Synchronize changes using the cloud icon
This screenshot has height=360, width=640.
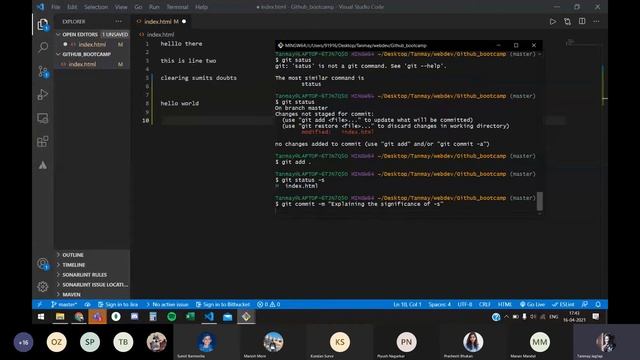pyautogui.click(x=87, y=304)
